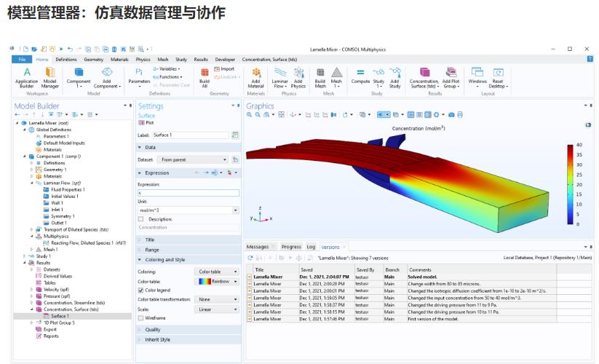Click the Plot button in Settings
This screenshot has width=599, height=364.
click(x=146, y=122)
